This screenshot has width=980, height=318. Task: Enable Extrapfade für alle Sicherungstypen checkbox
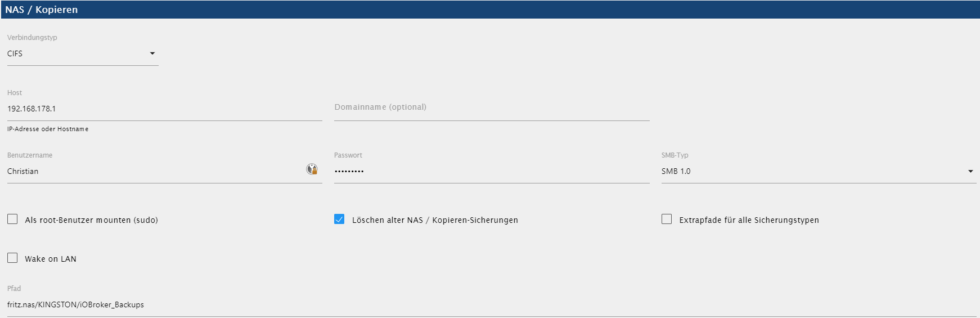coord(667,219)
